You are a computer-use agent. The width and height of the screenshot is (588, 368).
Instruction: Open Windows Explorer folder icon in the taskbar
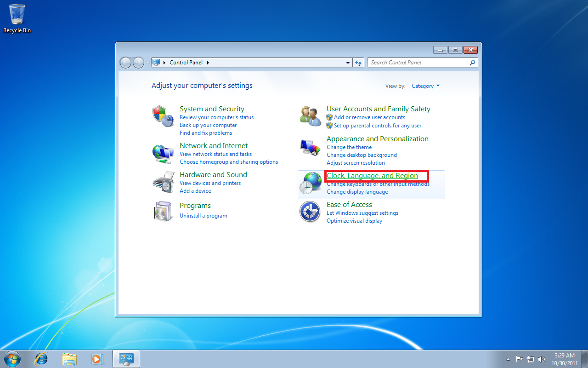click(x=69, y=359)
